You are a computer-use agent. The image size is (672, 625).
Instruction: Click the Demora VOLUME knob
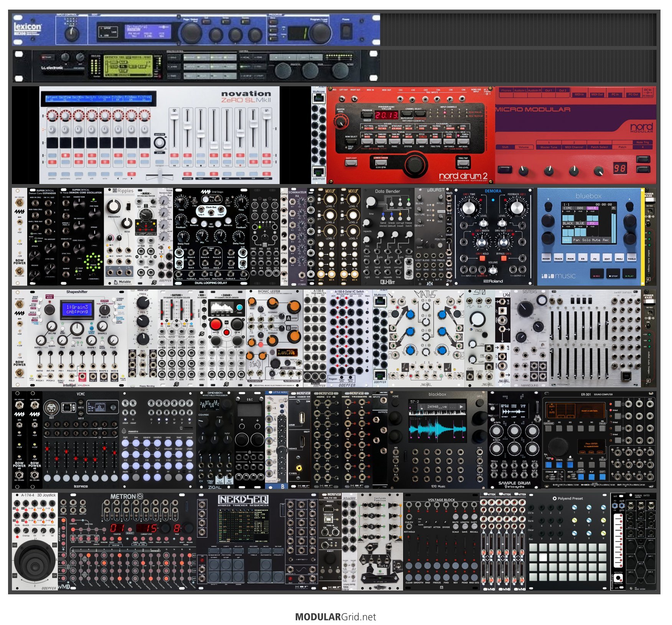click(x=493, y=270)
